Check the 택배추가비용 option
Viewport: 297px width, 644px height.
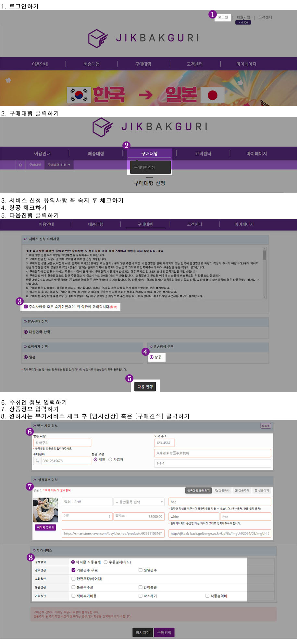(73, 596)
